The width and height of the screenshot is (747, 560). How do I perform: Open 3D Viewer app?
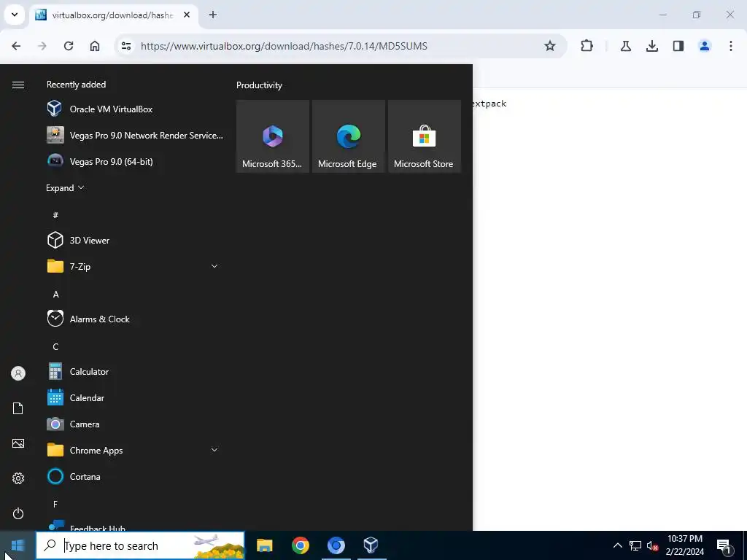pos(135,240)
